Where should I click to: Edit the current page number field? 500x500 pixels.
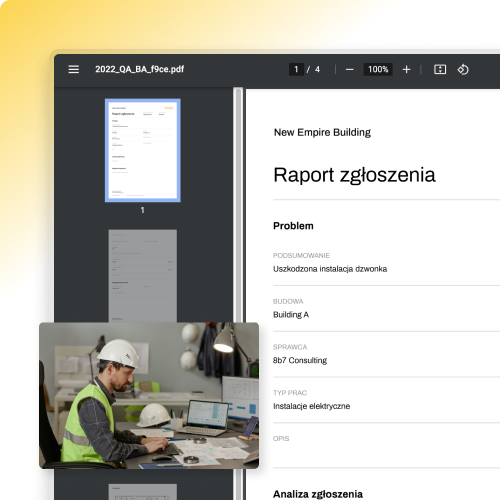point(296,69)
